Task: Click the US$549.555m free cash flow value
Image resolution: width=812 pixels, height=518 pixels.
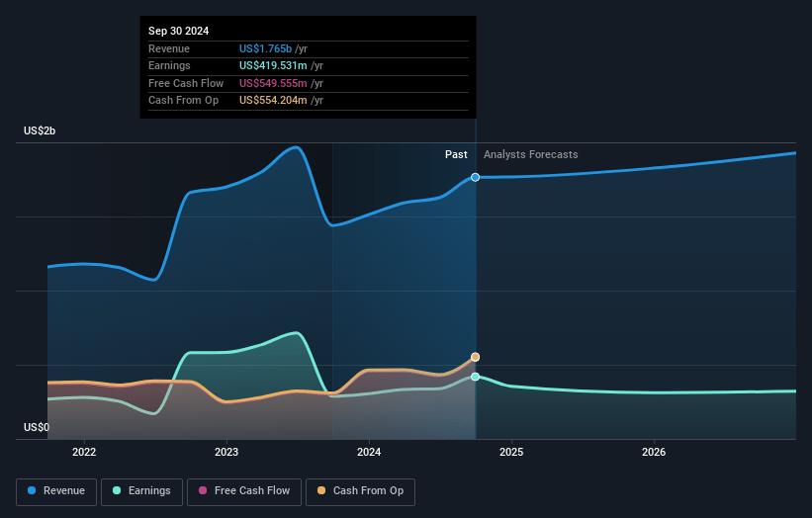Action: (x=273, y=83)
